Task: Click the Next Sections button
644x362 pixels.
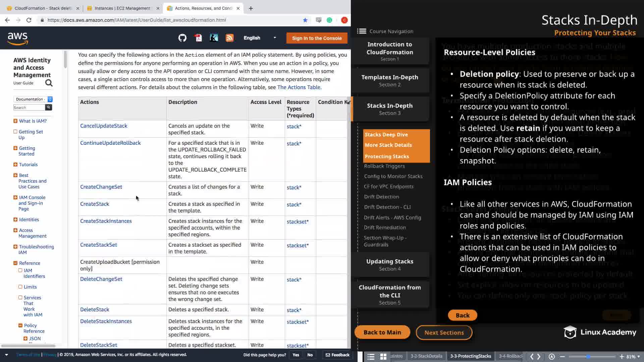Action: point(444,333)
